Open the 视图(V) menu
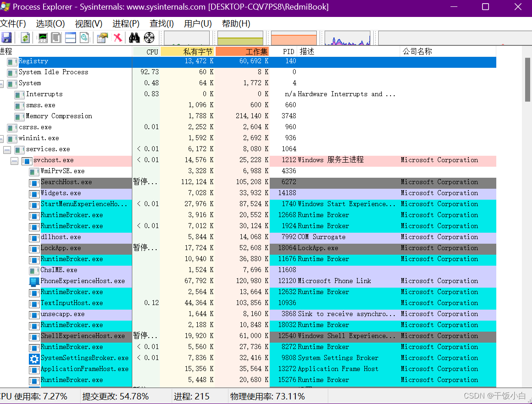This screenshot has width=532, height=404. pos(88,24)
